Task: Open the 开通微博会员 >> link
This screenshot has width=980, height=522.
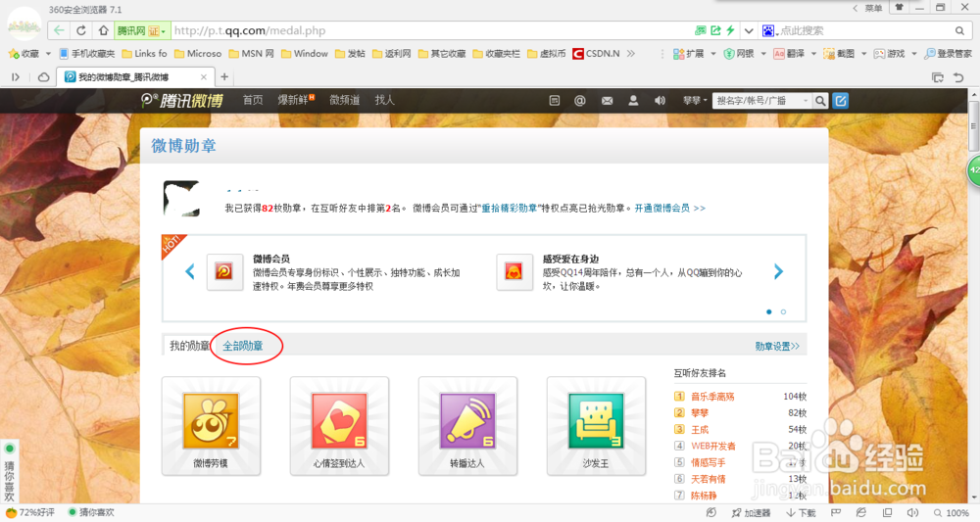Action: point(670,208)
